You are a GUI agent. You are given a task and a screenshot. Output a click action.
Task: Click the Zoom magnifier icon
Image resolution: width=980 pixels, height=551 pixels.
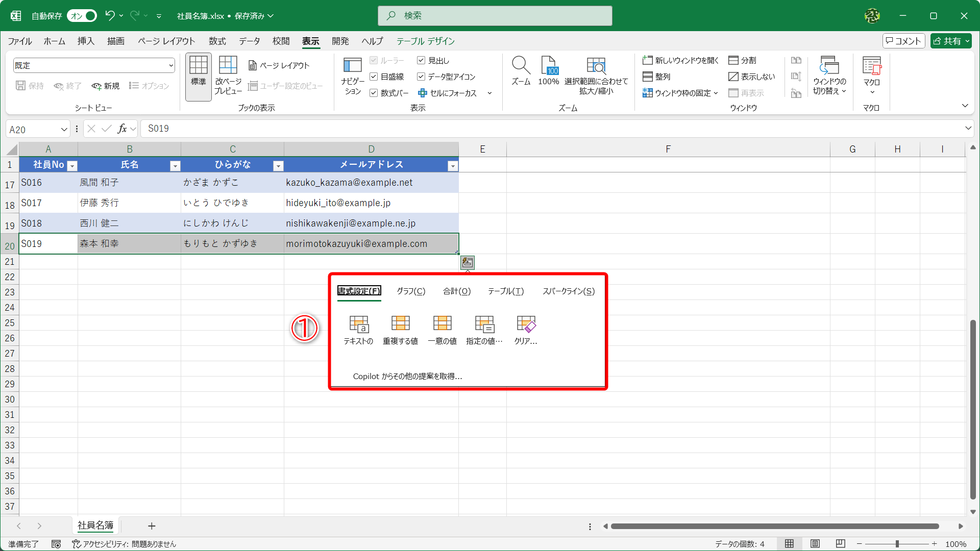click(x=521, y=66)
